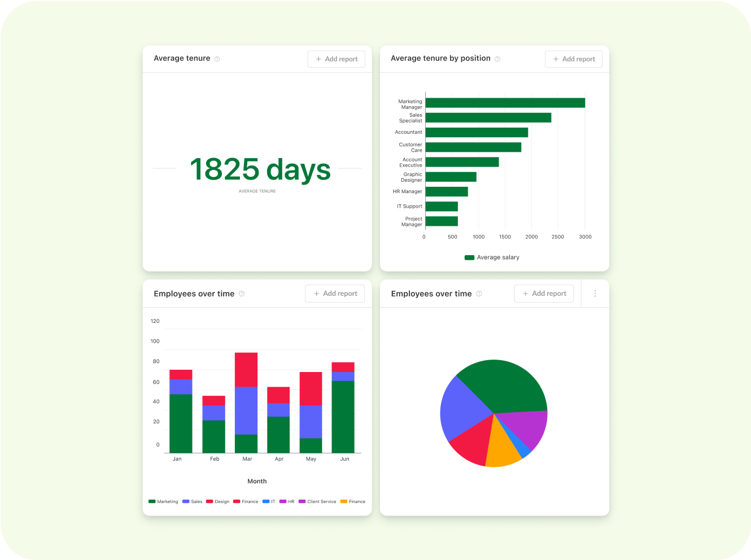Screen dimensions: 751x560
Task: Add report to the pie chart card
Action: 544,294
